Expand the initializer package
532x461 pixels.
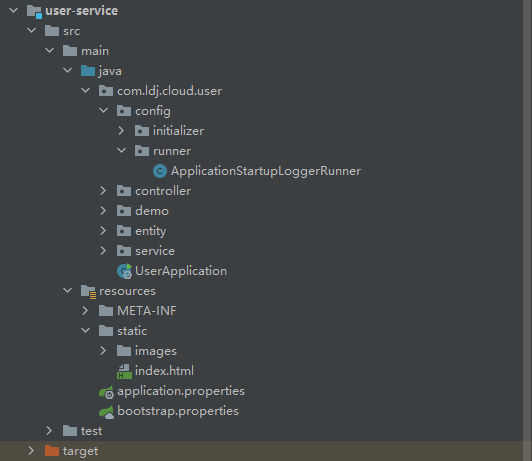121,131
